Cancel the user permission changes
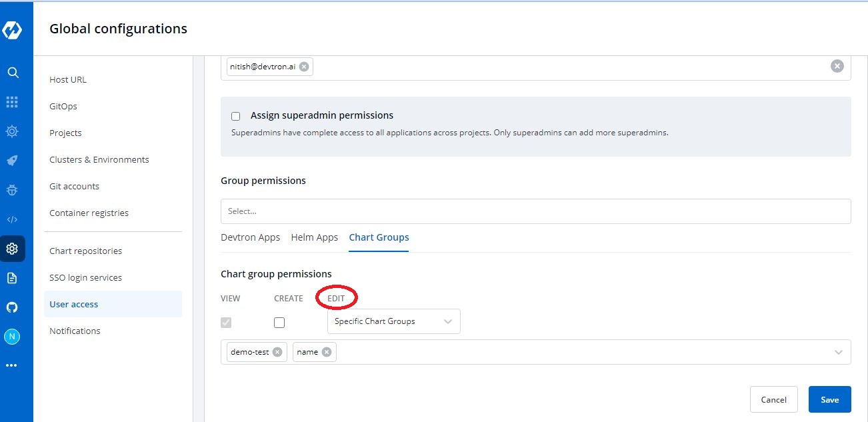Image resolution: width=868 pixels, height=422 pixels. point(773,399)
